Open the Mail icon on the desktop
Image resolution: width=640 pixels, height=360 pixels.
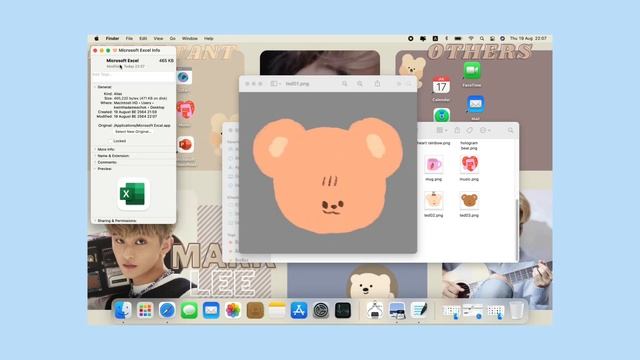[x=476, y=104]
